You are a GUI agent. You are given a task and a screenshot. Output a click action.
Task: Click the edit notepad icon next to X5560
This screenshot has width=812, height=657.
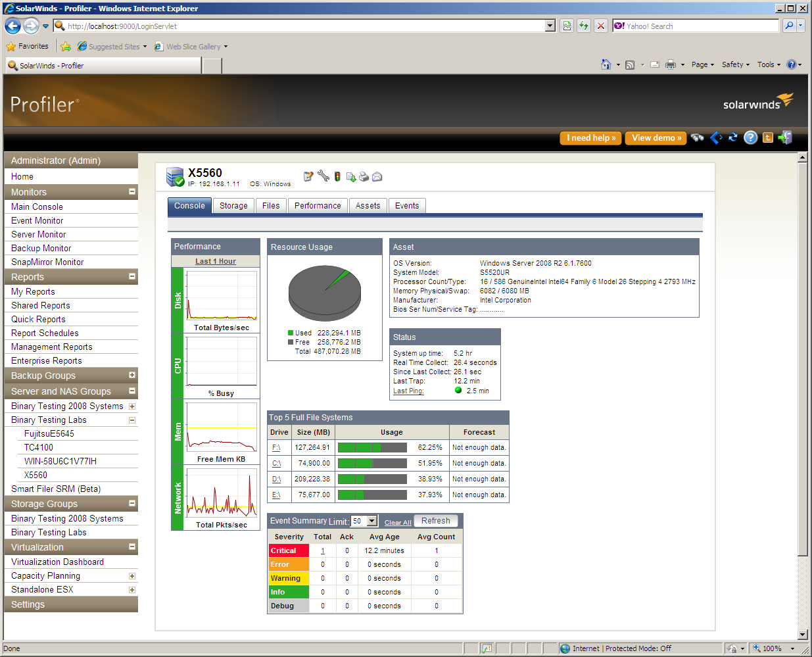coord(308,176)
